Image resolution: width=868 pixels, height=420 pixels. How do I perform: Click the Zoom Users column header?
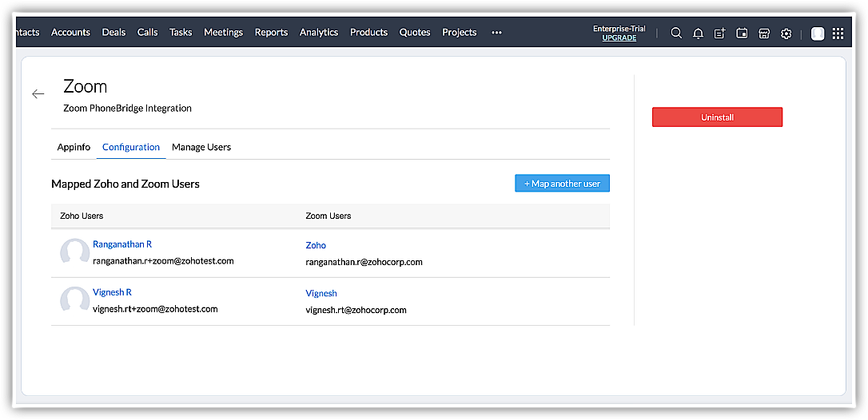[328, 216]
